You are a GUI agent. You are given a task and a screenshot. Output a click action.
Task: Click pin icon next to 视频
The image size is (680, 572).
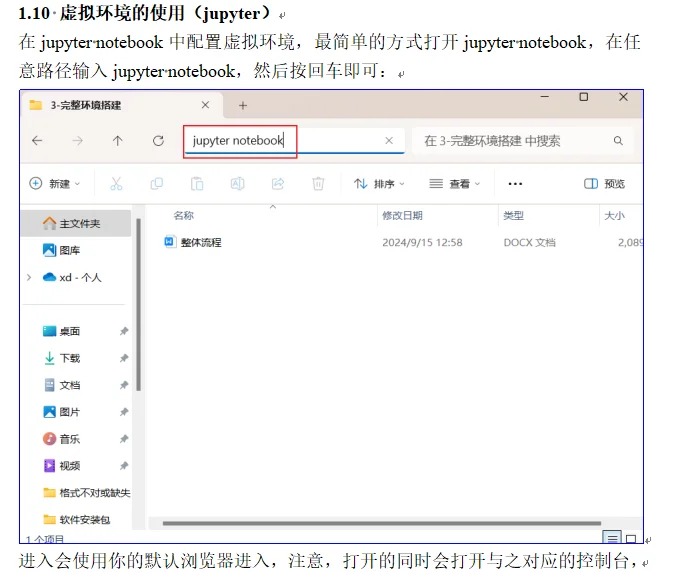pyautogui.click(x=124, y=466)
